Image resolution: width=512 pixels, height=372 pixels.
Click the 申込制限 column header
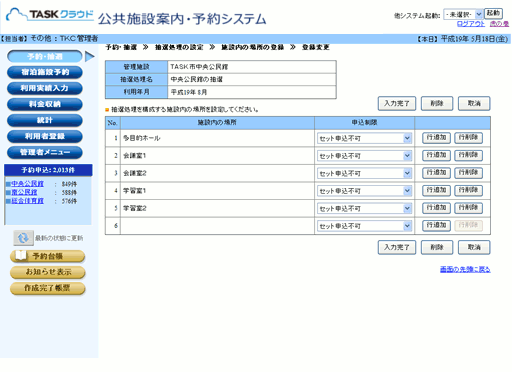[364, 123]
